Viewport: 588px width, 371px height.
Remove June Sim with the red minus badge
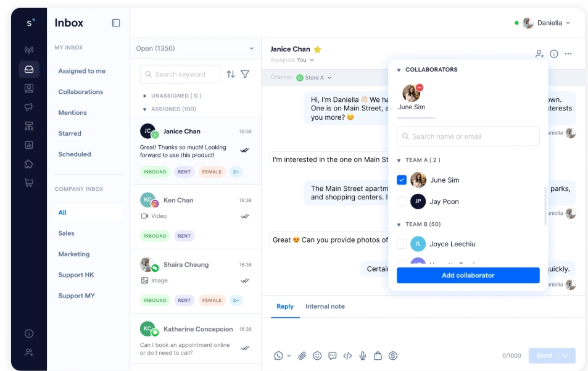coord(420,88)
